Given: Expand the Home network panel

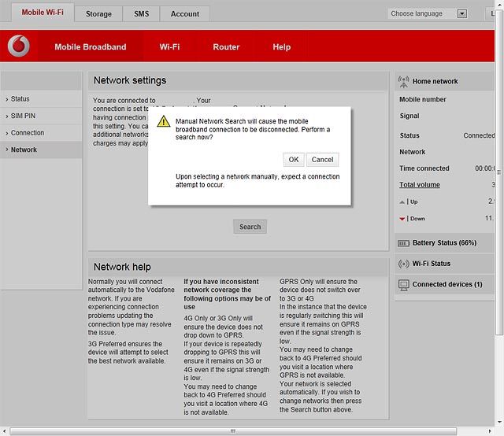Looking at the screenshot, I should [444, 81].
